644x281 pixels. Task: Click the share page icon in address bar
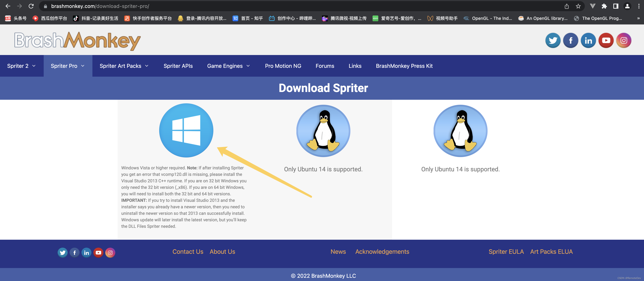tap(567, 6)
